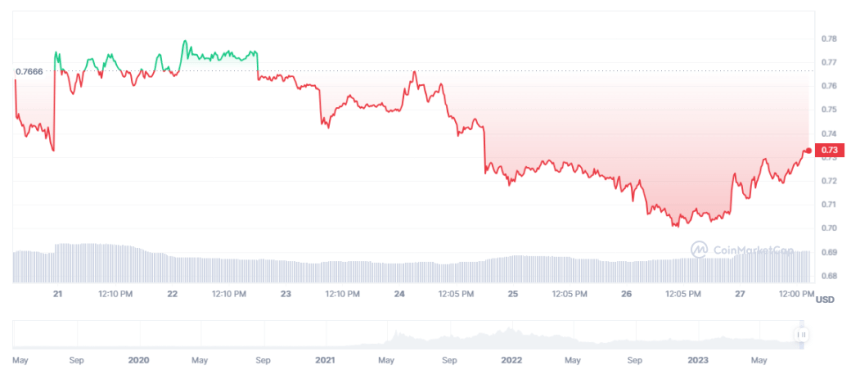Select the 2021 marker on the navigator timeline
Viewport: 860px width, 383px height.
tap(325, 361)
